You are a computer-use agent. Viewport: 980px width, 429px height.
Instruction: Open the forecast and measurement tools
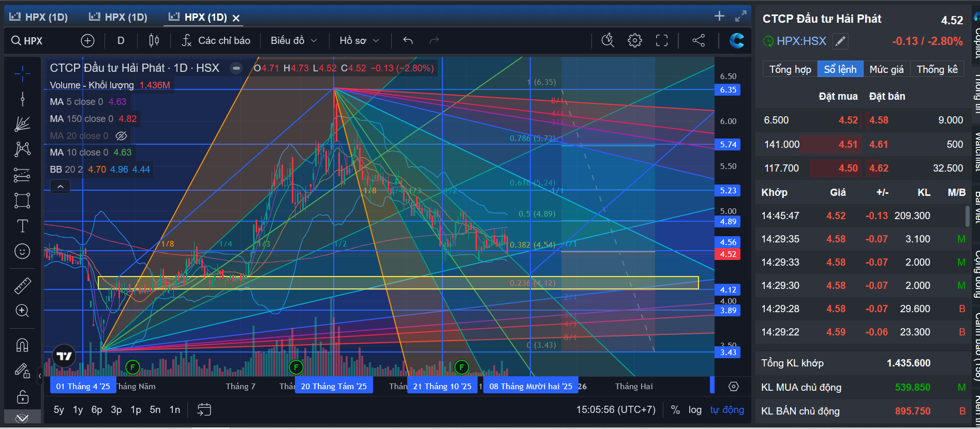point(22,175)
